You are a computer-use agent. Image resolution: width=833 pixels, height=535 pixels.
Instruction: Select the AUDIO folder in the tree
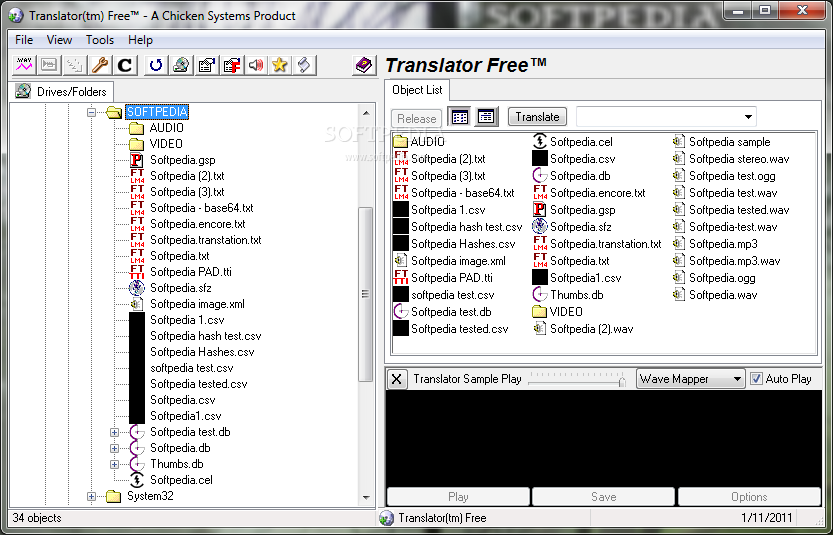(166, 128)
